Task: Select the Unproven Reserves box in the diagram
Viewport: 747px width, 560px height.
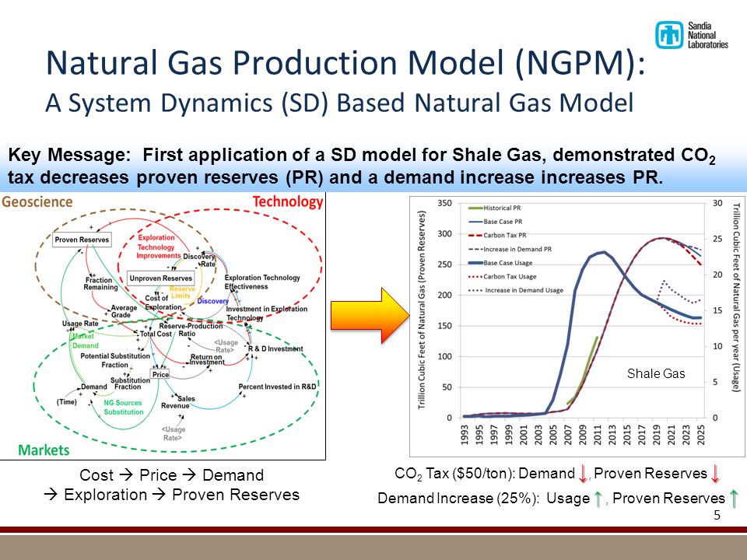Action: [161, 278]
